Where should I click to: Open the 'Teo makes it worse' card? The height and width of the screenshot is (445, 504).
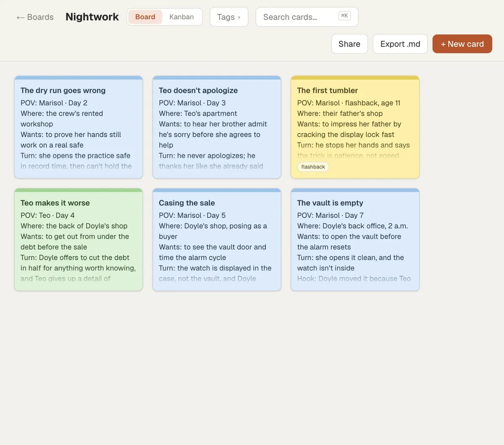79,240
